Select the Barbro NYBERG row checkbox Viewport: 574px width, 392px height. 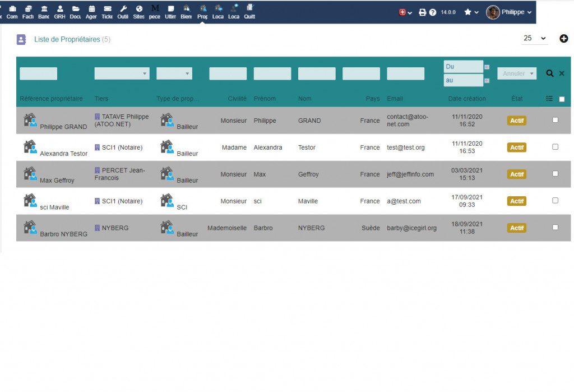pyautogui.click(x=556, y=227)
